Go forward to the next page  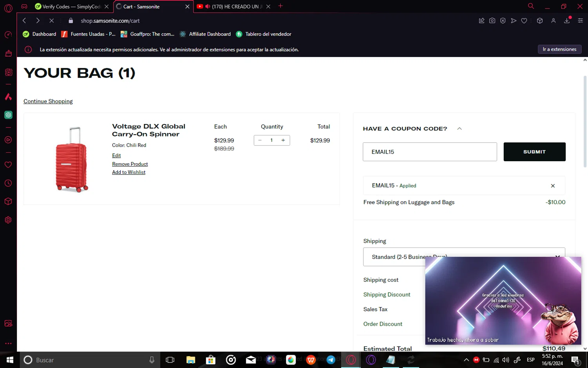[38, 20]
